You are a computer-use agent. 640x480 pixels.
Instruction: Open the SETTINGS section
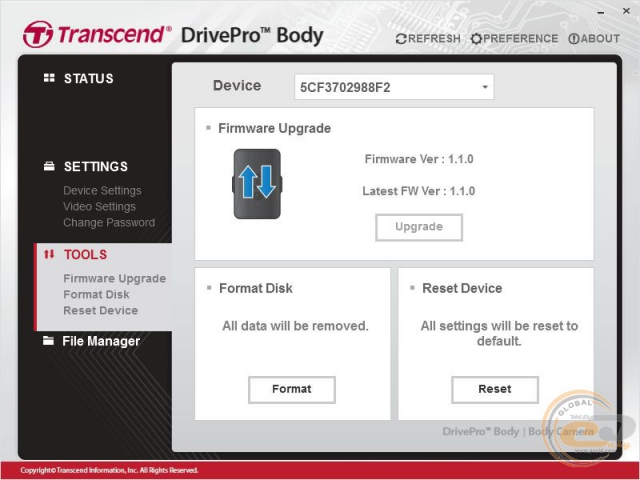[96, 167]
